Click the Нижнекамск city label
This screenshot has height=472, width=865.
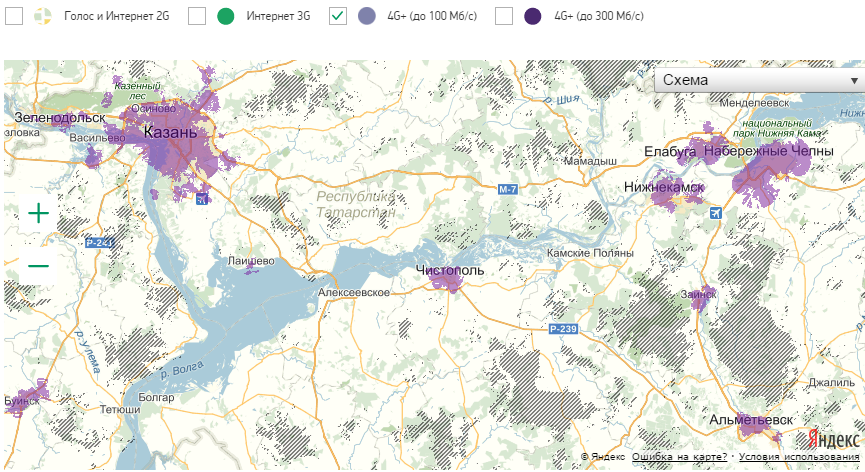tap(664, 187)
